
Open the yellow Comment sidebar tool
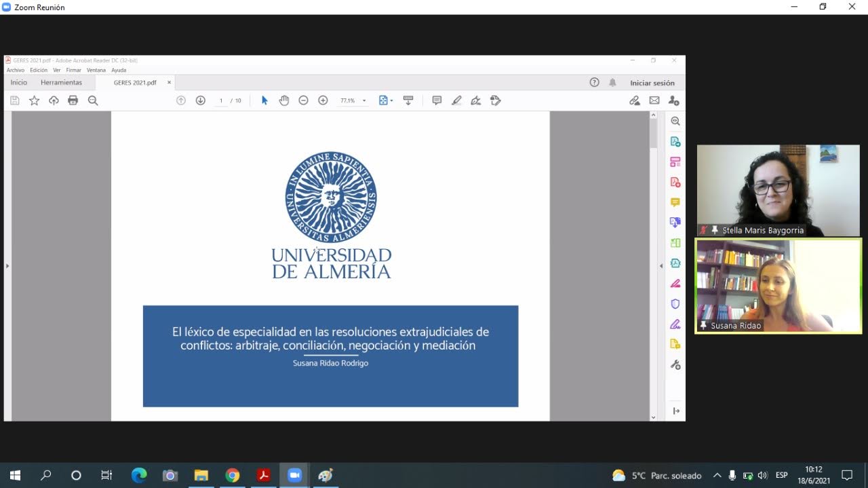click(x=675, y=202)
